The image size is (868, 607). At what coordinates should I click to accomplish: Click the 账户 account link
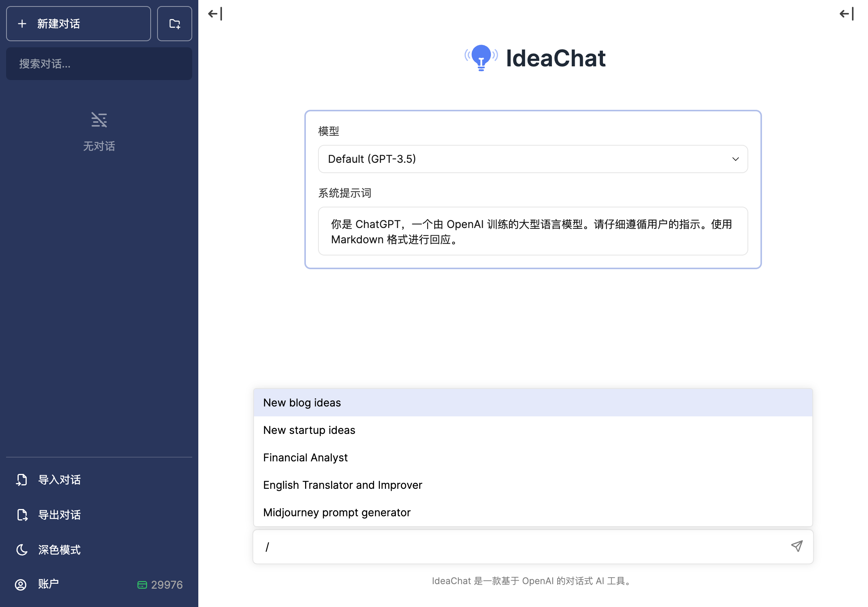coord(48,584)
